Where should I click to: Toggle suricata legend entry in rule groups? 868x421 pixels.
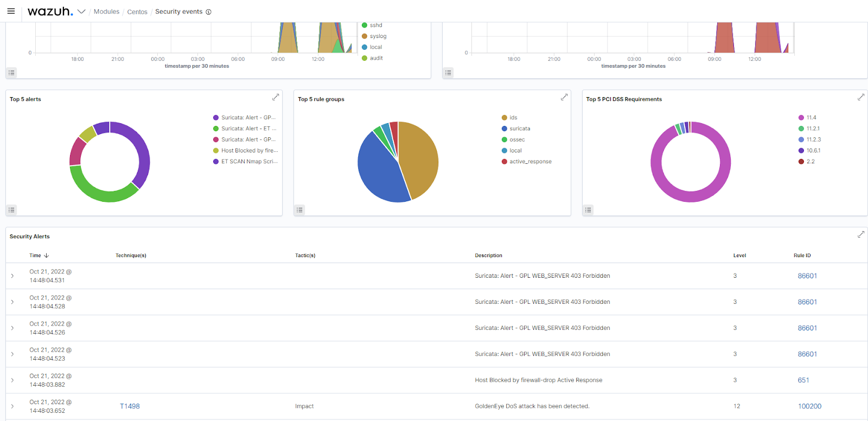point(516,129)
